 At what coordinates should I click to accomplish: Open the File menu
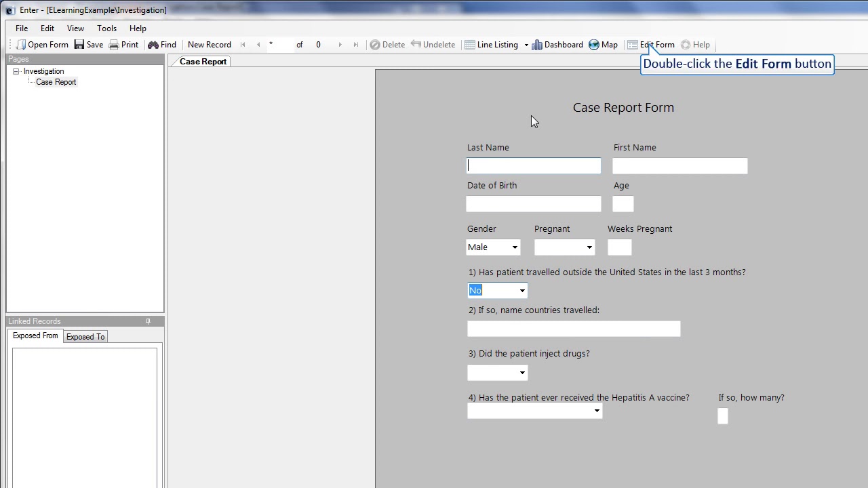(x=22, y=28)
